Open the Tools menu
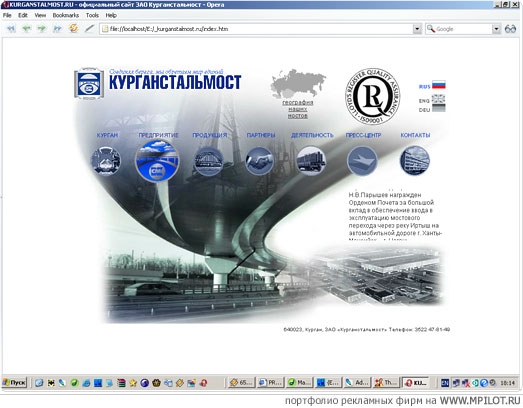The width and height of the screenshot is (523, 408). (x=92, y=15)
